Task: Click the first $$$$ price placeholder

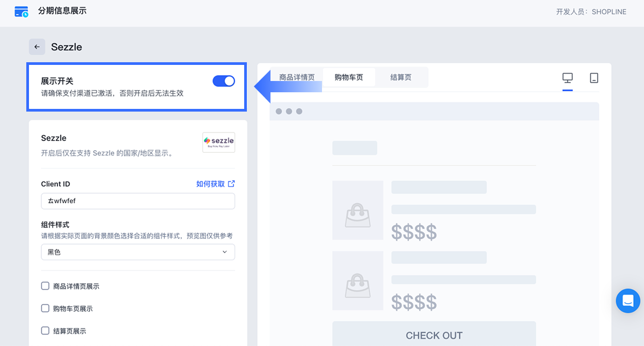Action: (x=414, y=232)
